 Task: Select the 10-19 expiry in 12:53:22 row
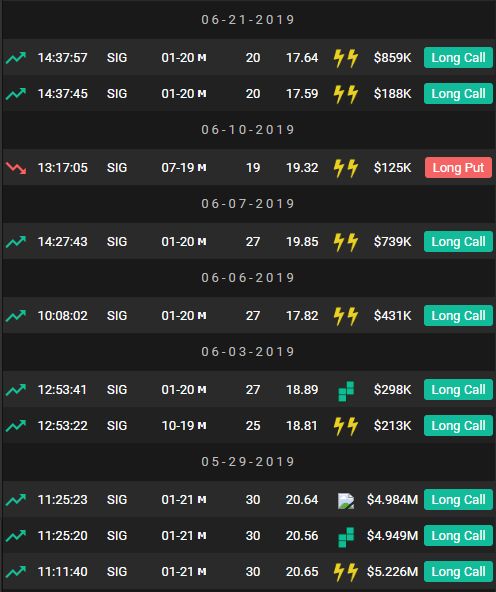tap(178, 426)
